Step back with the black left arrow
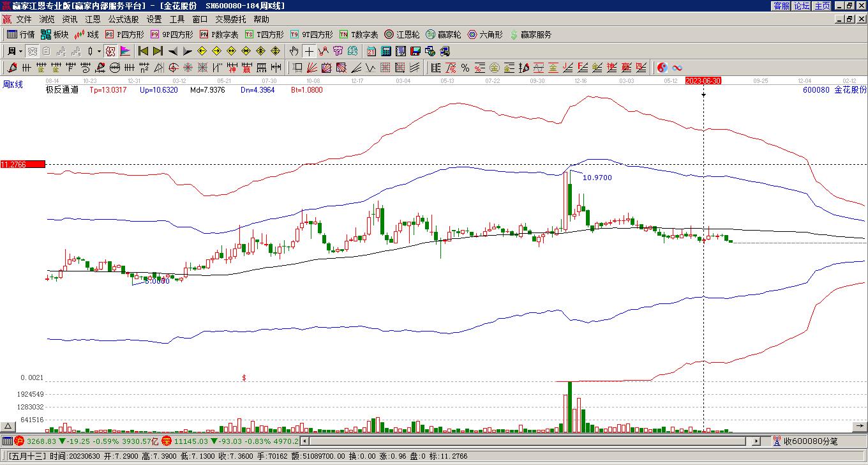The height and width of the screenshot is (465, 868). pyautogui.click(x=172, y=51)
